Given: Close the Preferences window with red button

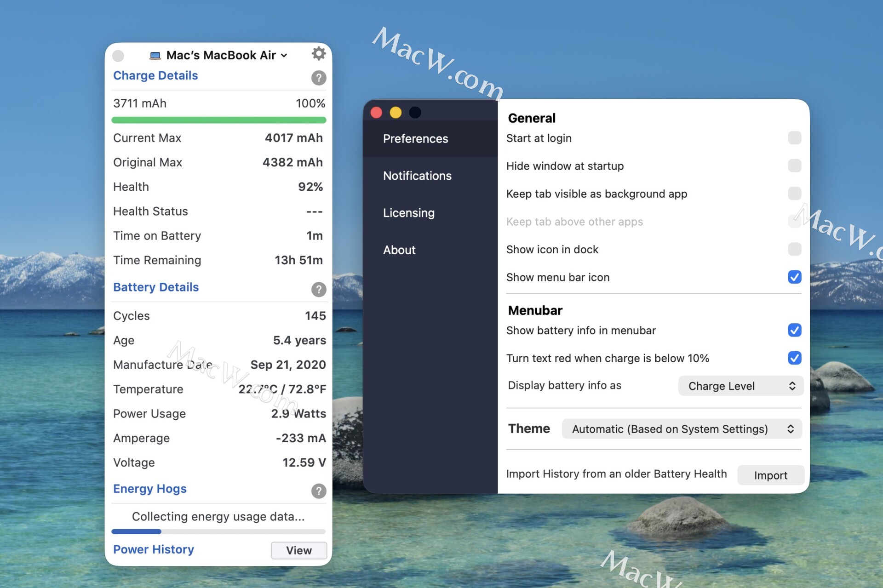Looking at the screenshot, I should tap(376, 113).
